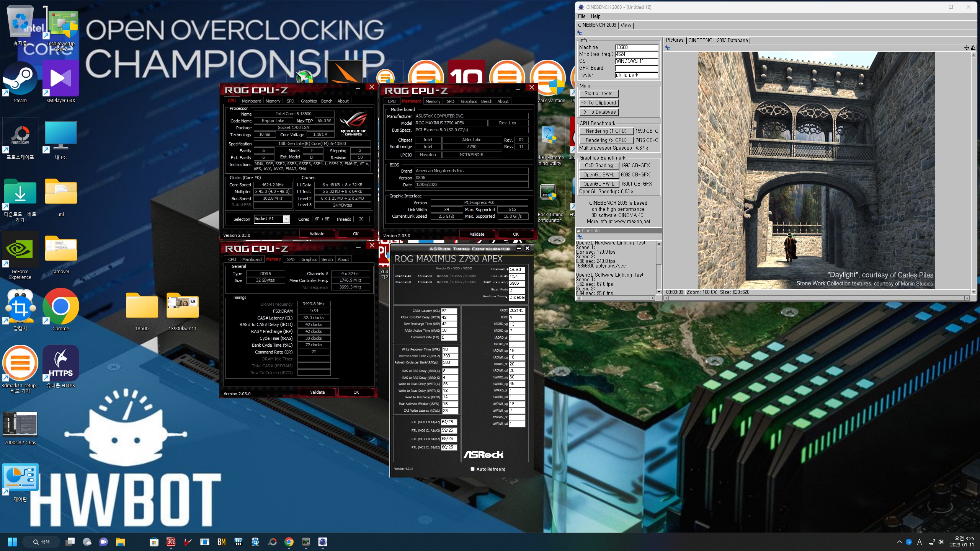Screen dimensions: 980x551
Task: Click OK in the Mainboard CPU-Z window
Action: [516, 234]
